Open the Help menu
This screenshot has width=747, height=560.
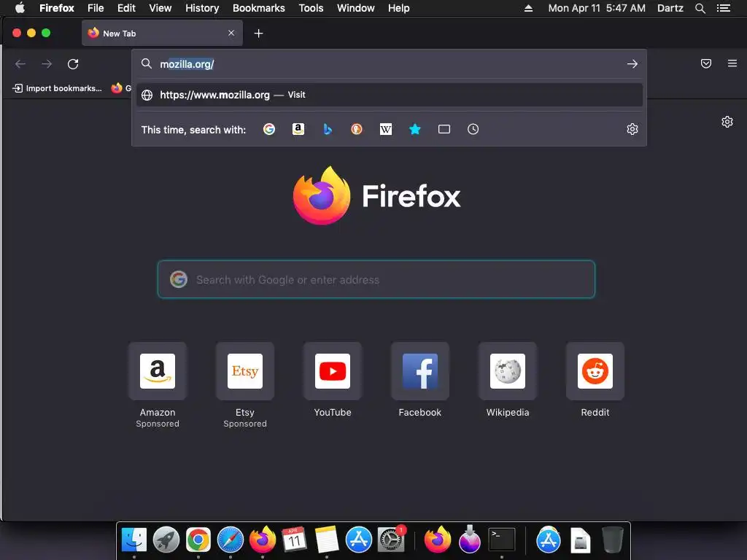pyautogui.click(x=398, y=8)
